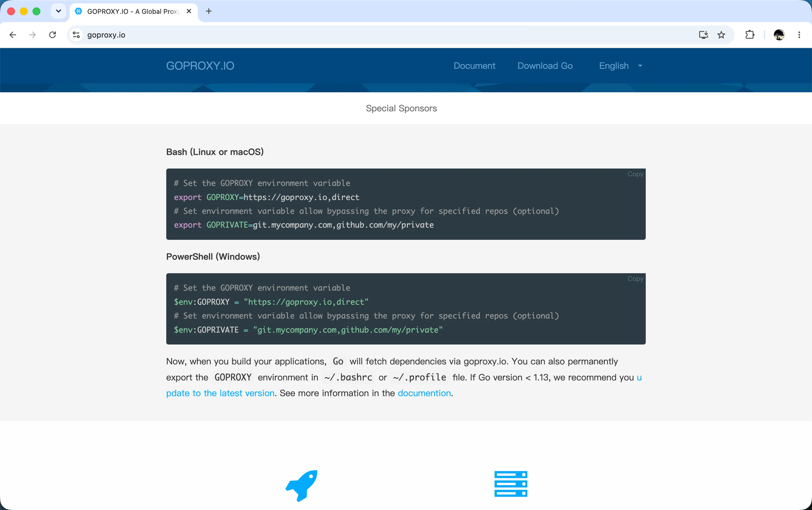Click the user profile avatar
Viewport: 812px width, 510px height.
click(x=779, y=35)
